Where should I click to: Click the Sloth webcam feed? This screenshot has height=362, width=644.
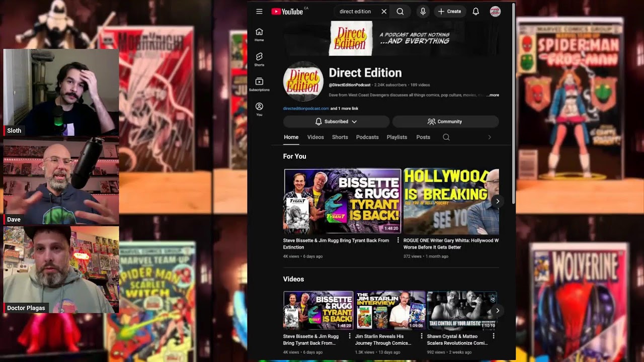(61, 93)
